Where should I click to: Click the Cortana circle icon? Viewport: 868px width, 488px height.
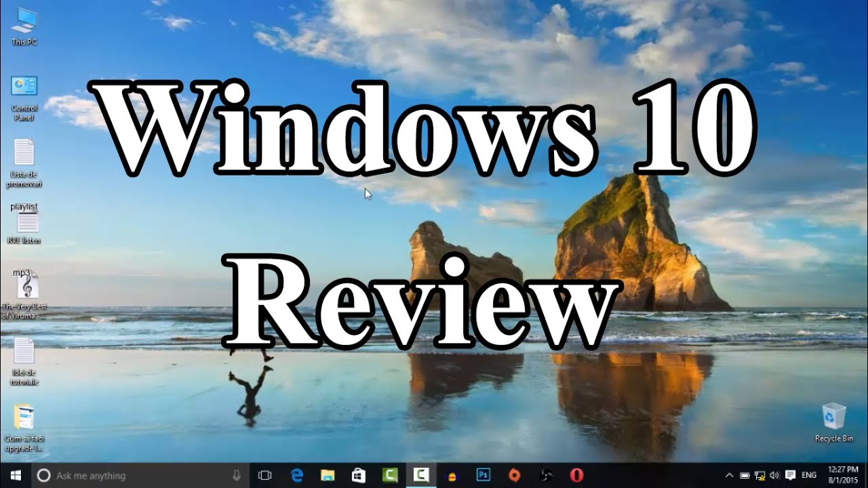[43, 476]
